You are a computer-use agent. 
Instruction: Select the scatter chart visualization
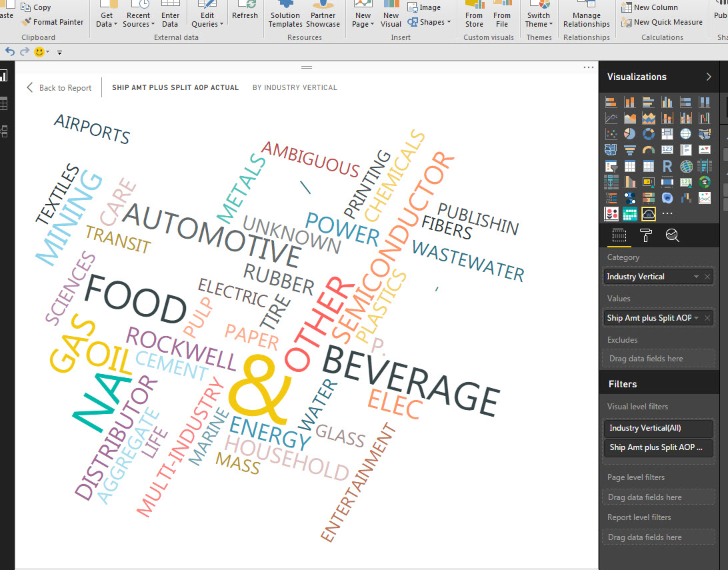point(611,134)
